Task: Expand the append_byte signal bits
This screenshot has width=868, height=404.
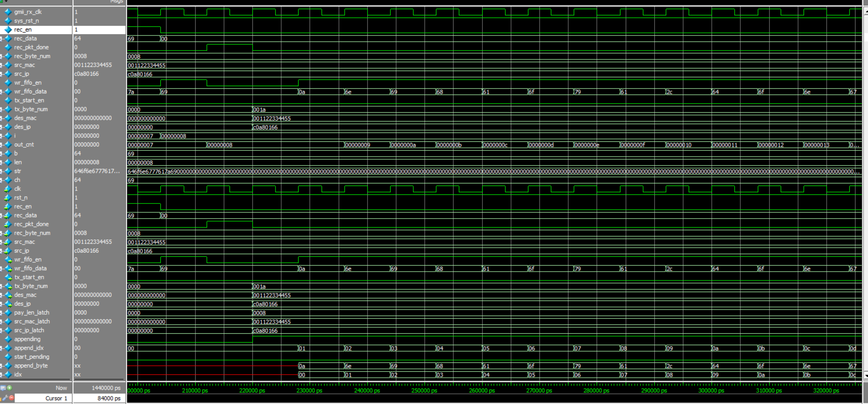Action: pos(1,366)
